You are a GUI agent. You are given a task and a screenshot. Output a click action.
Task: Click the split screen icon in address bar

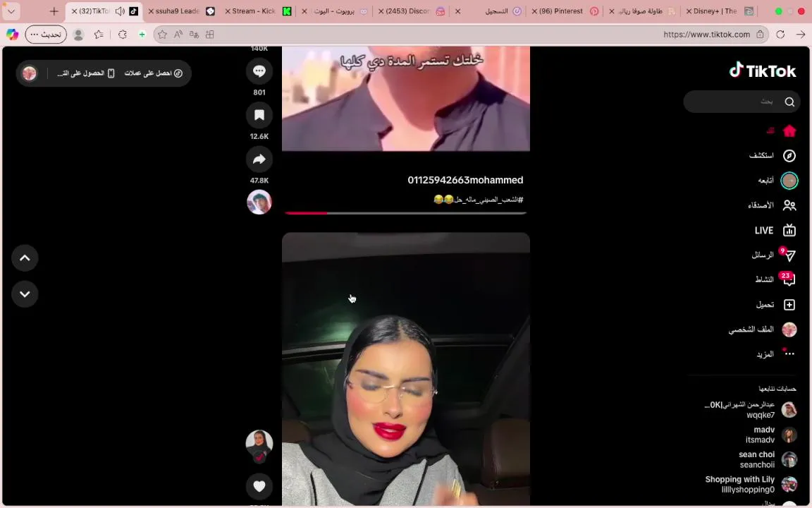click(x=210, y=34)
